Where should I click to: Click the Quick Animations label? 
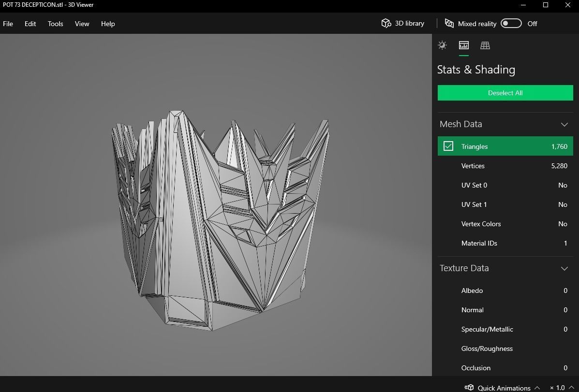[504, 388]
